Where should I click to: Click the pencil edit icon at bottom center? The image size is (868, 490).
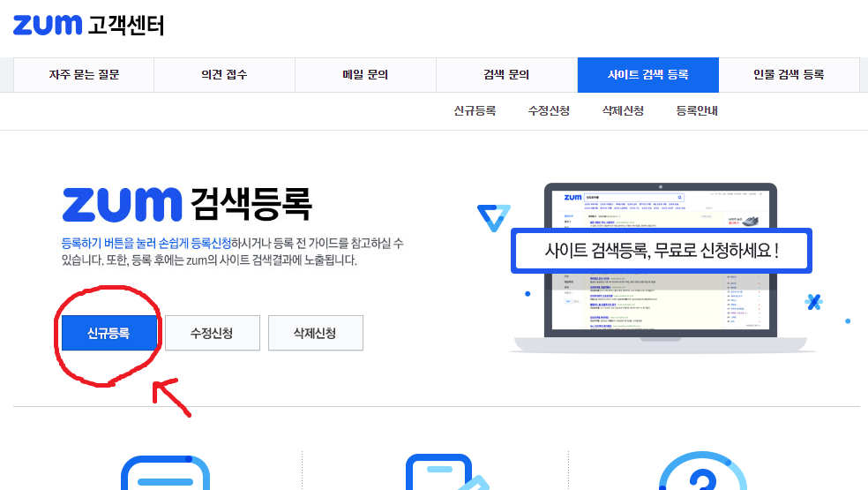pos(447,472)
